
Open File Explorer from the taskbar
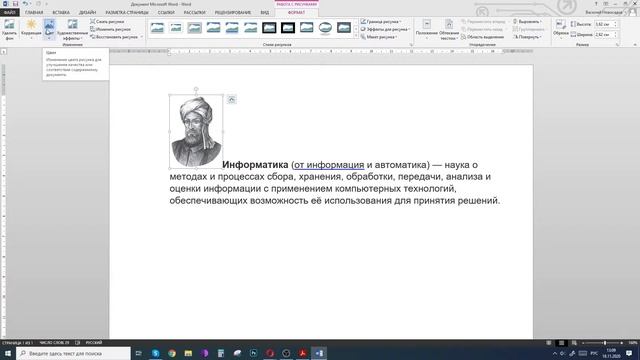click(x=188, y=353)
